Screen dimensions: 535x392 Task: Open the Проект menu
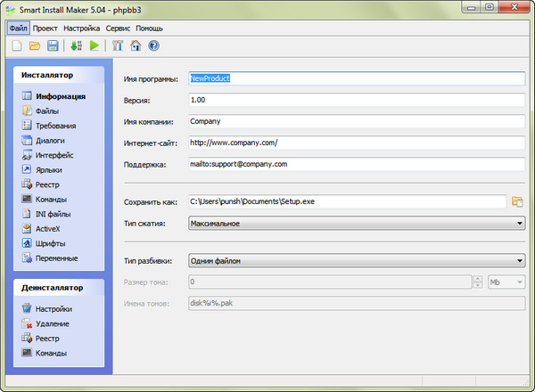coord(45,28)
